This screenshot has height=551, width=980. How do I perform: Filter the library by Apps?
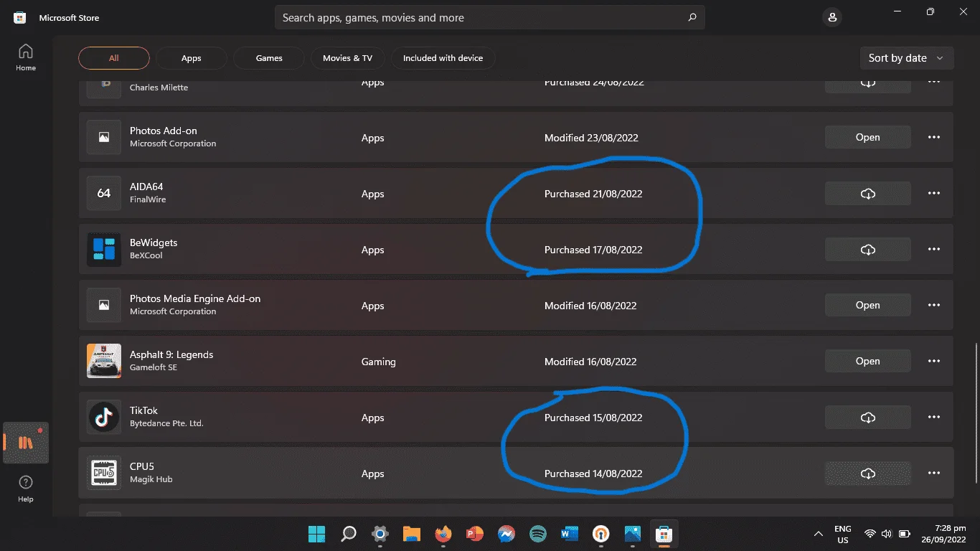pyautogui.click(x=192, y=58)
